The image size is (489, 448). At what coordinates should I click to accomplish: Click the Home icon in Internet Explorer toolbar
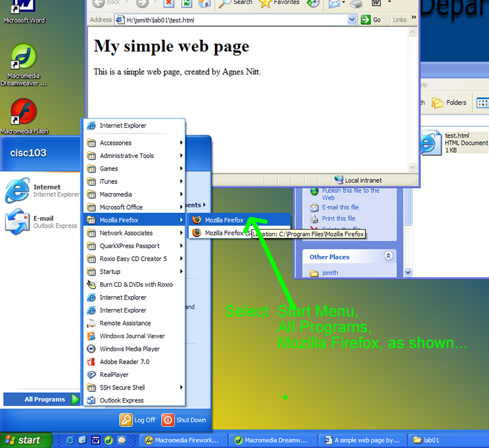point(204,3)
